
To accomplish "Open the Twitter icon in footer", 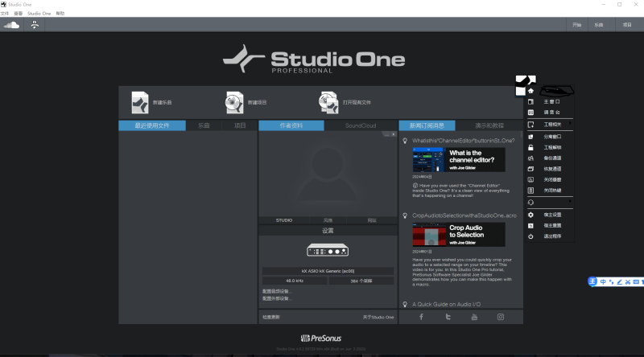I will pyautogui.click(x=448, y=317).
